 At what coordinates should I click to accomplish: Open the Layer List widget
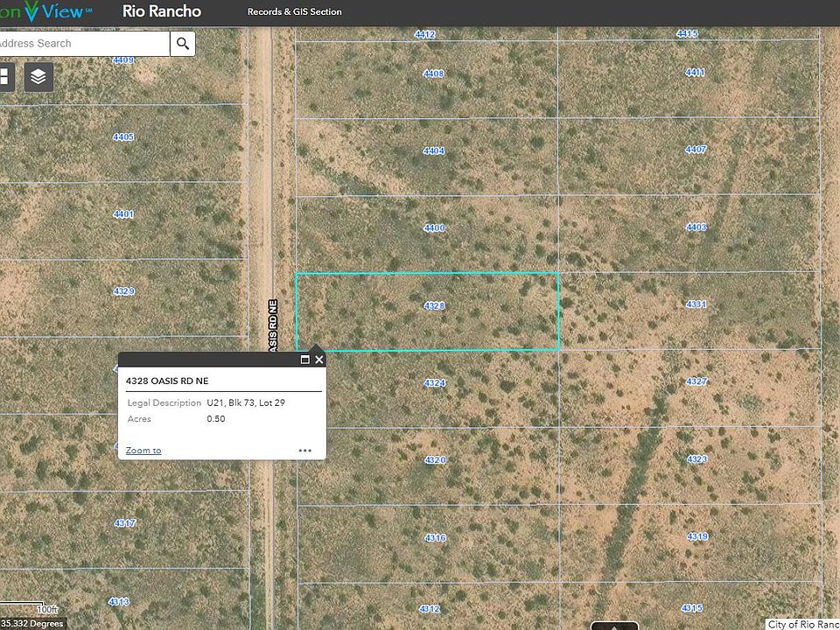click(38, 77)
